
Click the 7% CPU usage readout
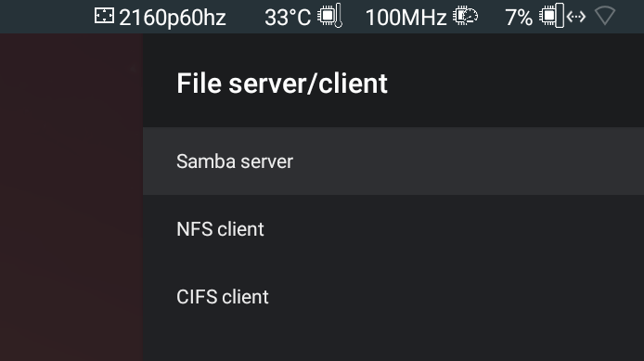pyautogui.click(x=519, y=18)
